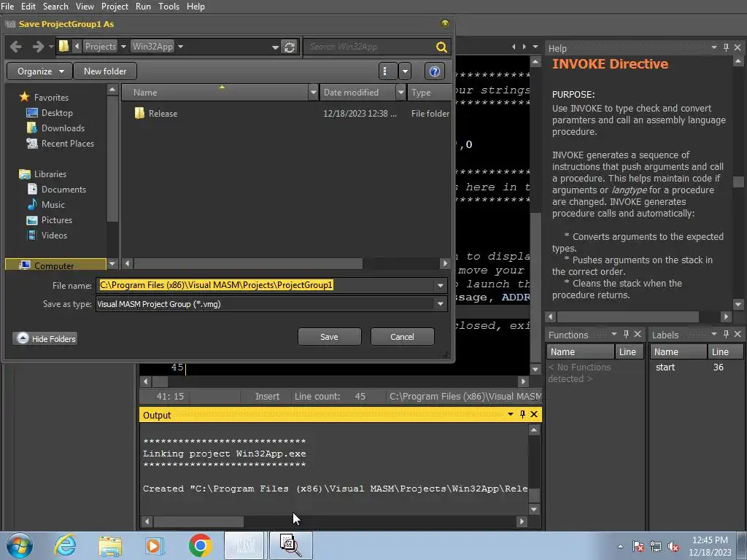Expand the Projects breadcrumb dropdown arrow
Image resolution: width=747 pixels, height=560 pixels.
(123, 47)
